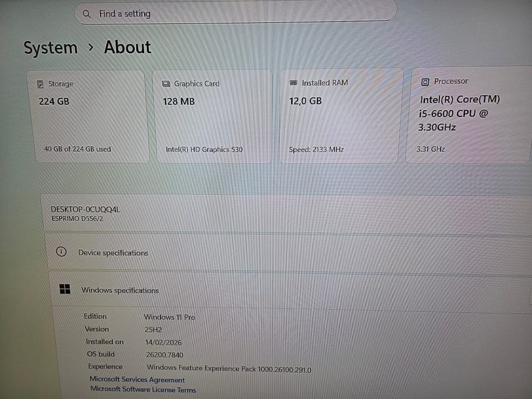Viewport: 532px width, 399px height.
Task: Click the Device specifications info icon
Action: click(x=61, y=252)
